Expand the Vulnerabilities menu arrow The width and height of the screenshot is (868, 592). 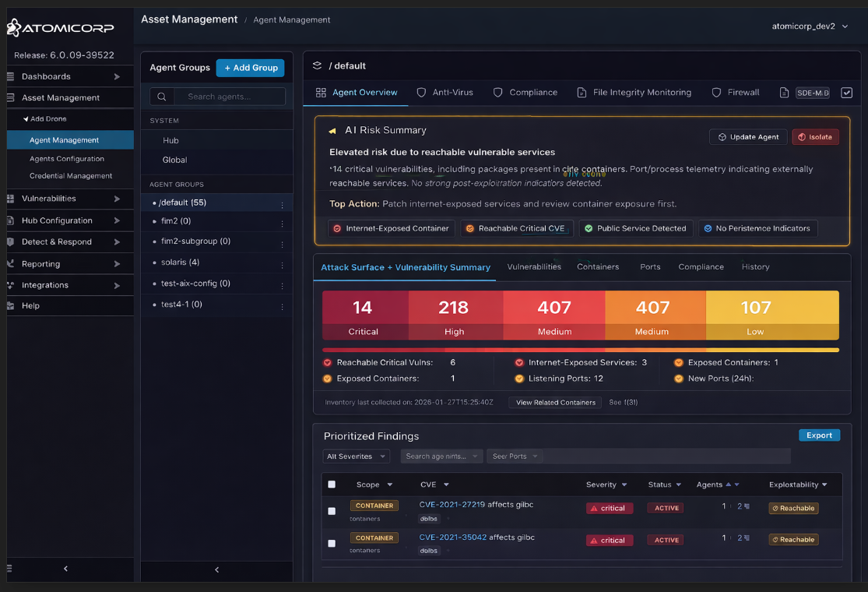tap(117, 199)
